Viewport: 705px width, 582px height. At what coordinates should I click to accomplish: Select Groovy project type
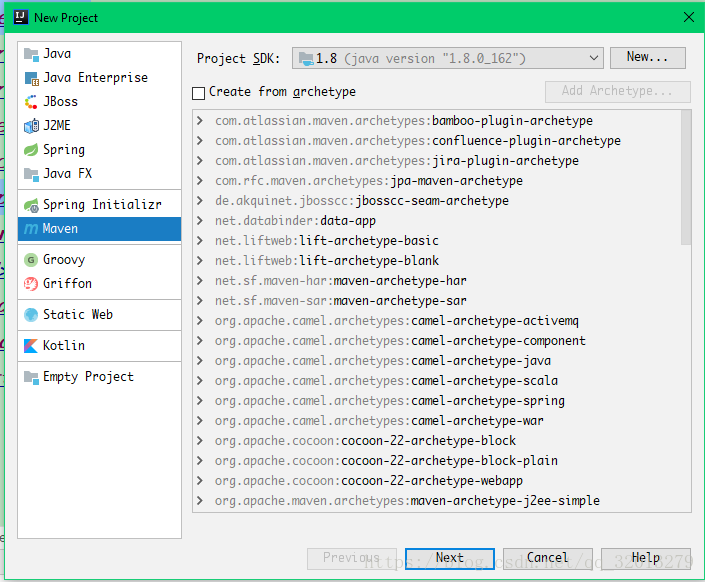point(99,260)
